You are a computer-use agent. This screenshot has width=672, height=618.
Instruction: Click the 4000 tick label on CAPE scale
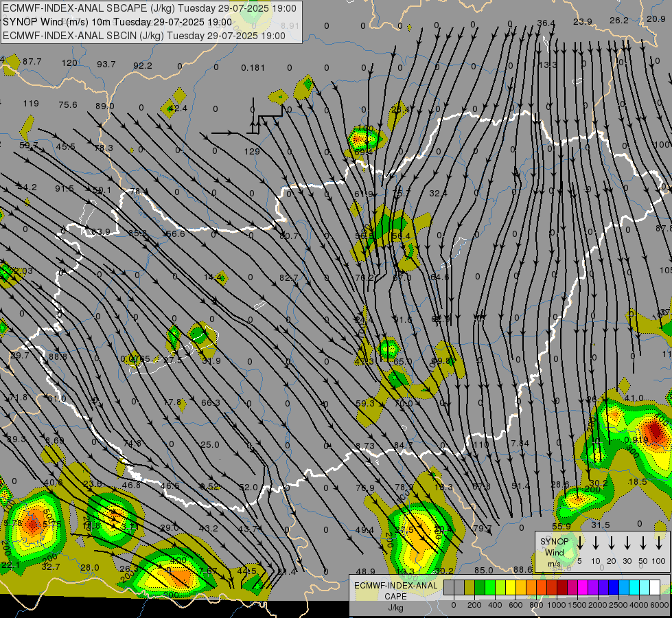pyautogui.click(x=639, y=605)
